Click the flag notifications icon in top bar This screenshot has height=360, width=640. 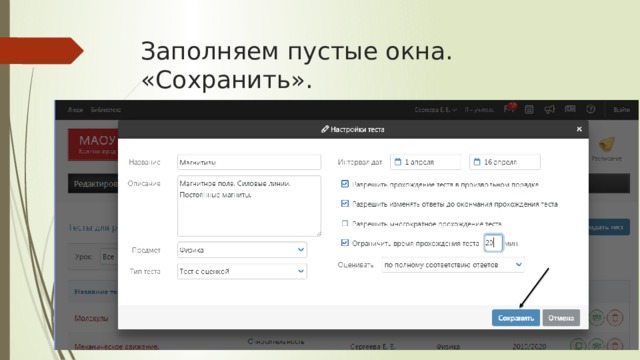[x=509, y=109]
